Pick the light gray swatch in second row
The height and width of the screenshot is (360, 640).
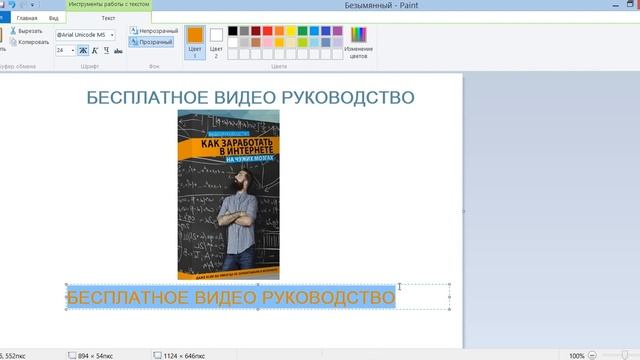244,42
